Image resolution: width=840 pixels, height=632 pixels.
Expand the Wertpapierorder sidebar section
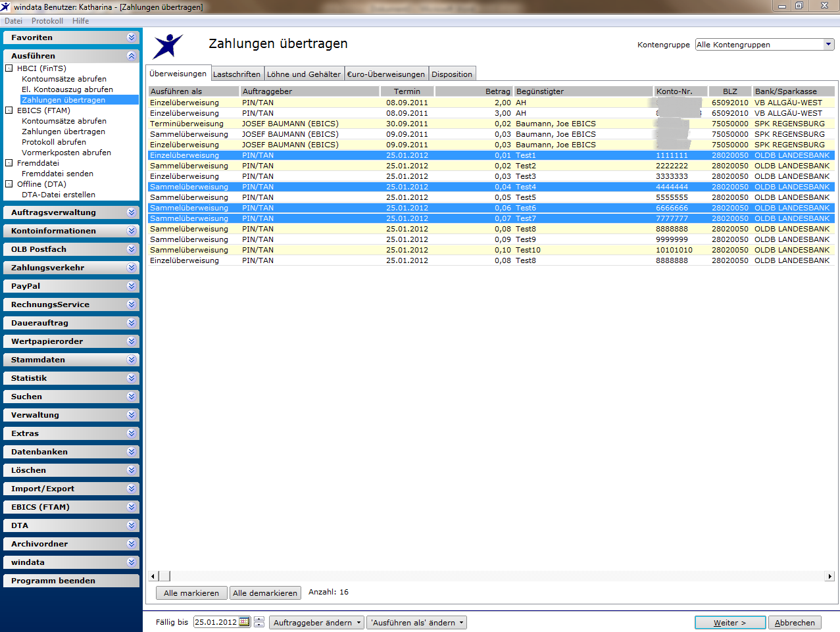71,341
